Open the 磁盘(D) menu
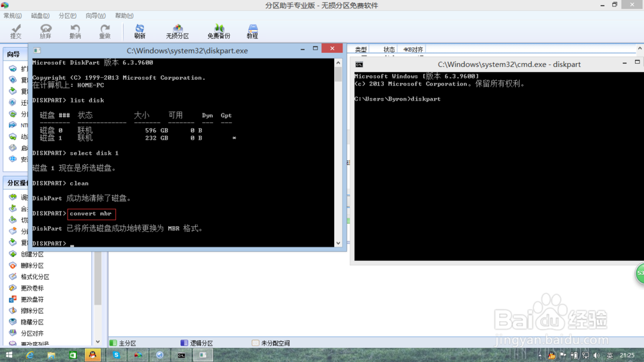The height and width of the screenshot is (362, 644). point(40,15)
